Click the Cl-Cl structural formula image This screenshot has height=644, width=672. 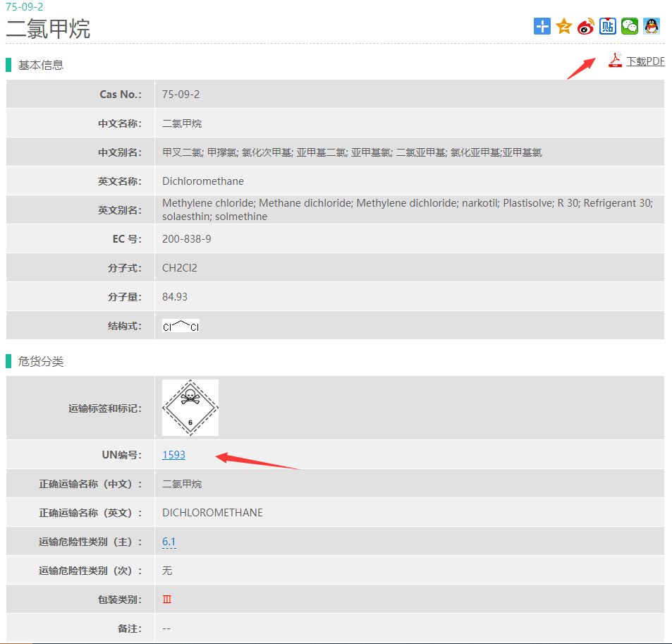click(181, 326)
